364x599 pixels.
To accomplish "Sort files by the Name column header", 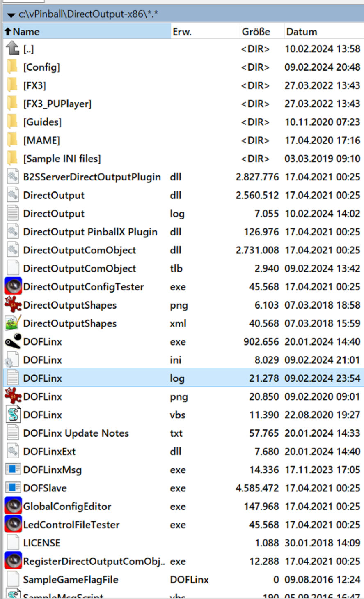I will tap(87, 31).
